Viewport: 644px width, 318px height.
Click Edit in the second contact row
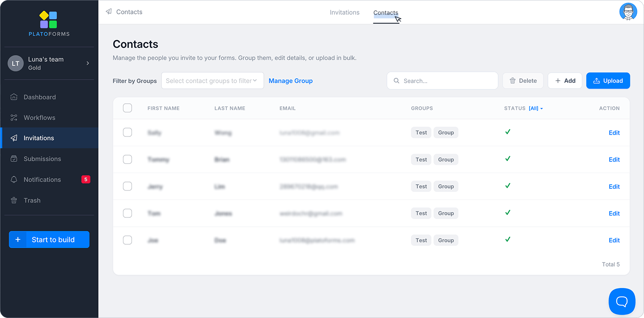coord(614,160)
